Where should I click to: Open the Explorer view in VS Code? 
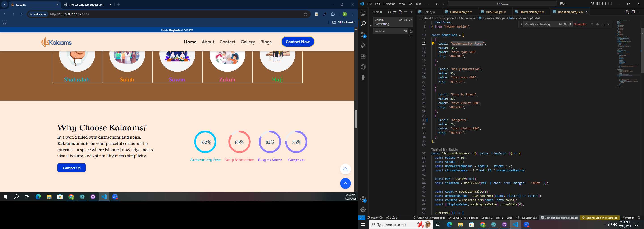[x=363, y=13]
